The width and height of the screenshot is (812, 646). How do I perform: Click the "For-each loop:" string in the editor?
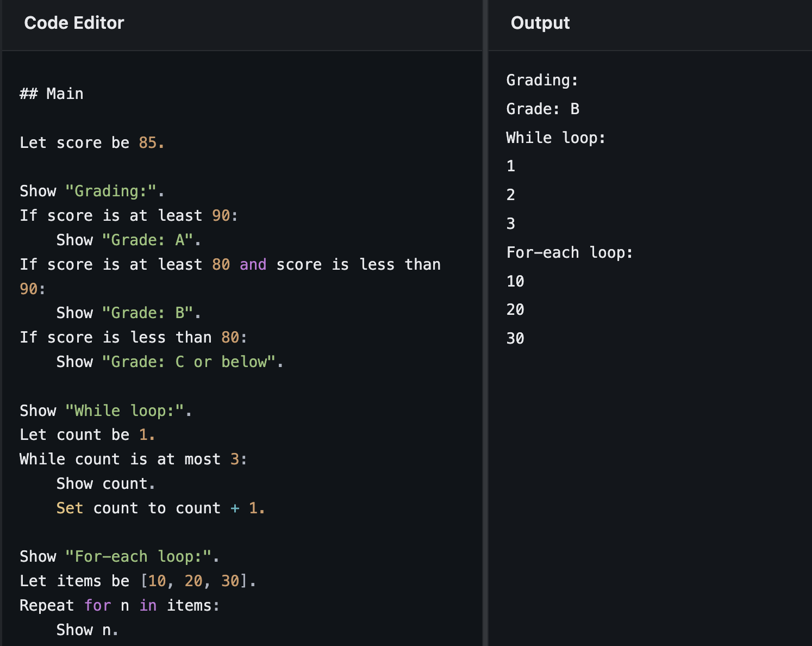(138, 556)
